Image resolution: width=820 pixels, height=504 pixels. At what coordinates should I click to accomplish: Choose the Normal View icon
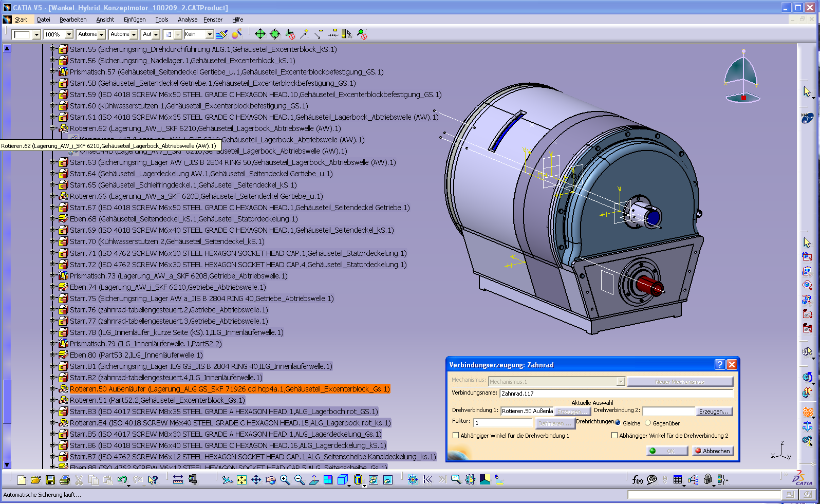click(314, 480)
